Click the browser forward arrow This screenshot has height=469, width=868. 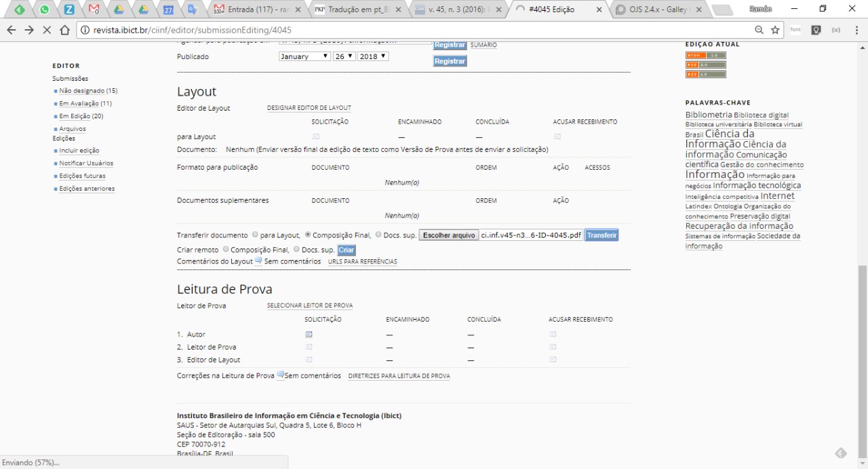tap(29, 30)
